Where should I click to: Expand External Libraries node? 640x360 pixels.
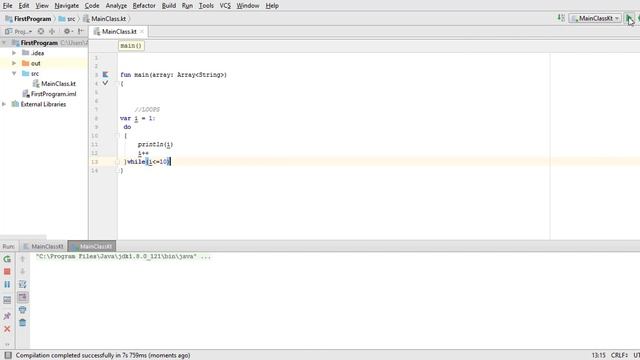pyautogui.click(x=4, y=104)
